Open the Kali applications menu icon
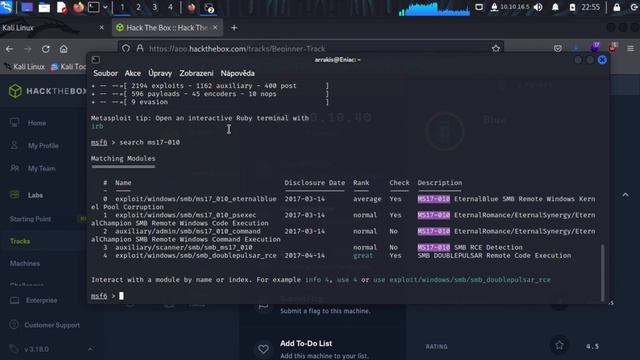 (6, 7)
